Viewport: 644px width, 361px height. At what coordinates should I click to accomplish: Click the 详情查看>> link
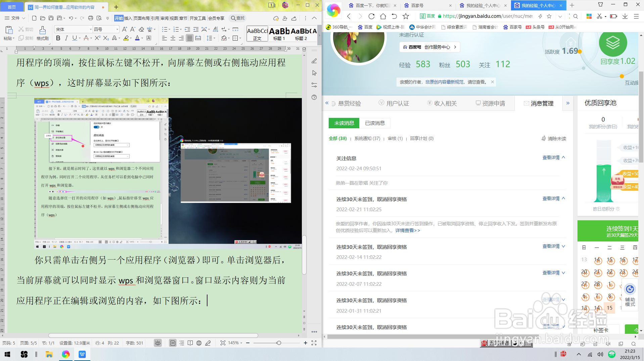tap(408, 230)
